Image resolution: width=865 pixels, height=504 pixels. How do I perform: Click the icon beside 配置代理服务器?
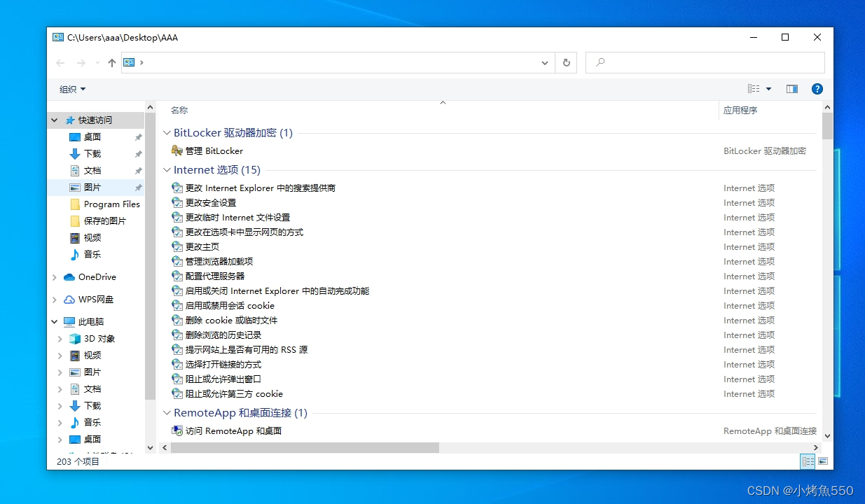pyautogui.click(x=177, y=276)
